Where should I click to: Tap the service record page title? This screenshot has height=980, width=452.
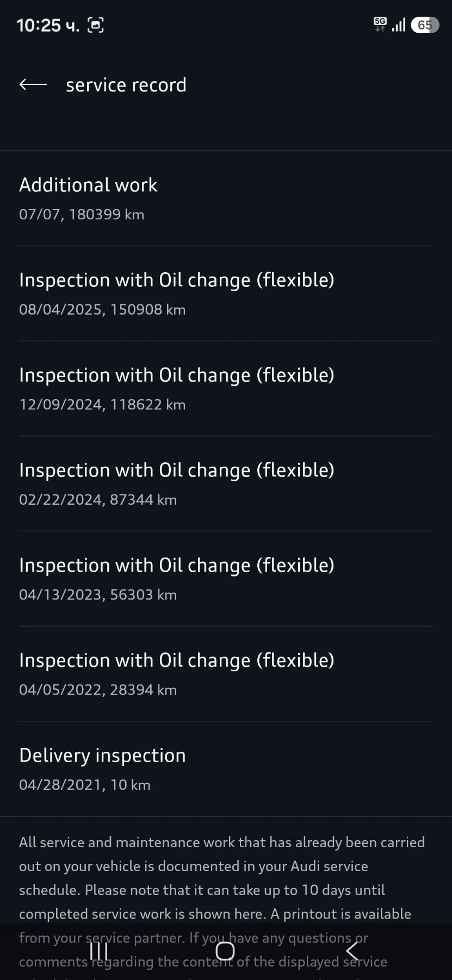[126, 85]
